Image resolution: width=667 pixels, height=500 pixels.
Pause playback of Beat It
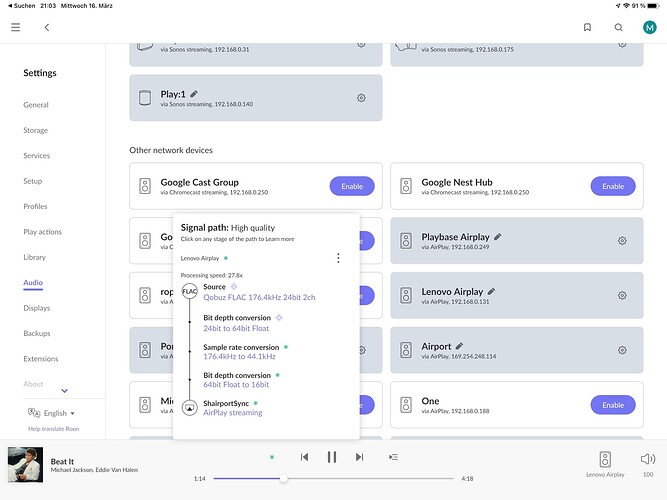(332, 457)
